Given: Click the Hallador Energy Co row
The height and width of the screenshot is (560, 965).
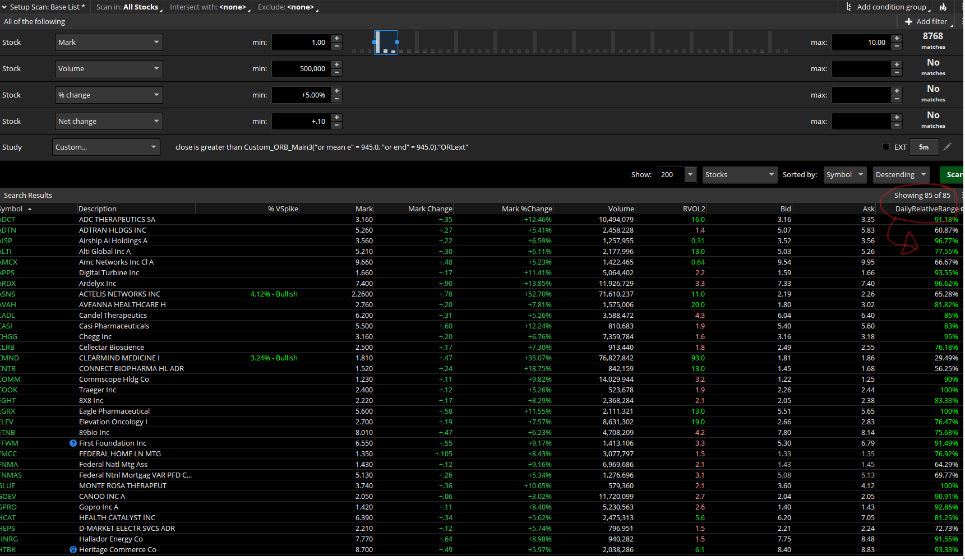Looking at the screenshot, I should (x=481, y=539).
